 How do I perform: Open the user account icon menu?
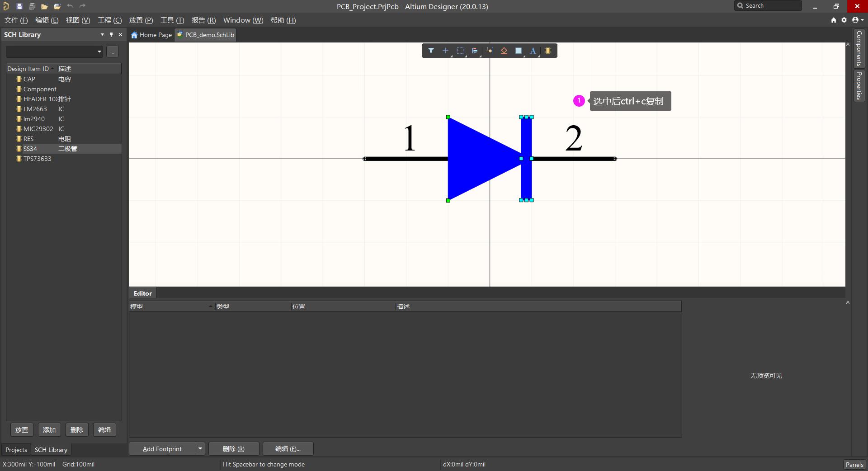pyautogui.click(x=858, y=20)
